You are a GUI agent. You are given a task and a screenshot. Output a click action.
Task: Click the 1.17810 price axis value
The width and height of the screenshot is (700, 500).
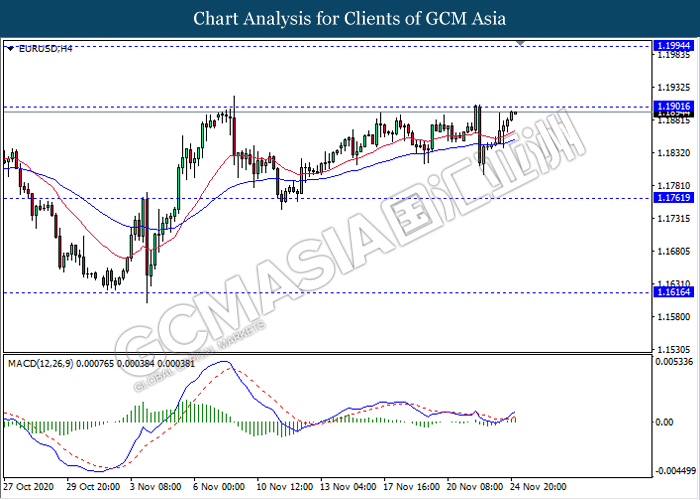click(x=674, y=186)
